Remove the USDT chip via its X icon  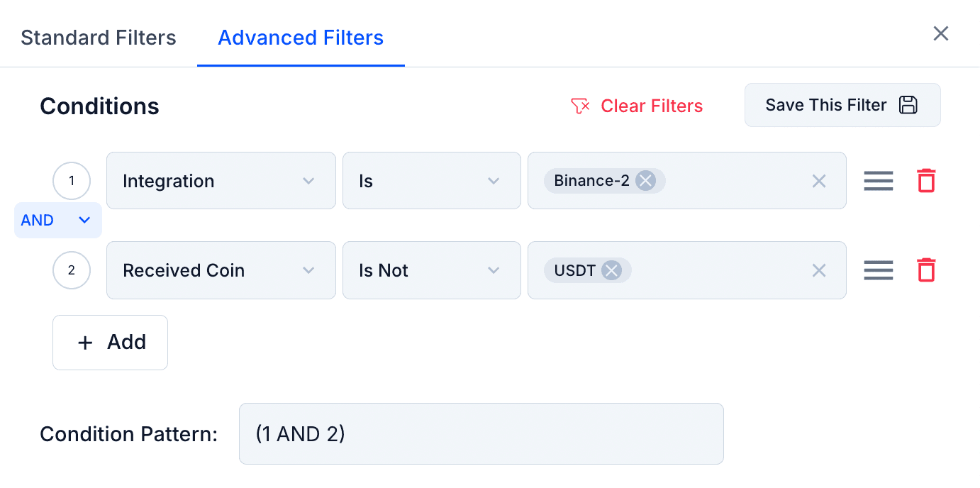click(x=611, y=270)
